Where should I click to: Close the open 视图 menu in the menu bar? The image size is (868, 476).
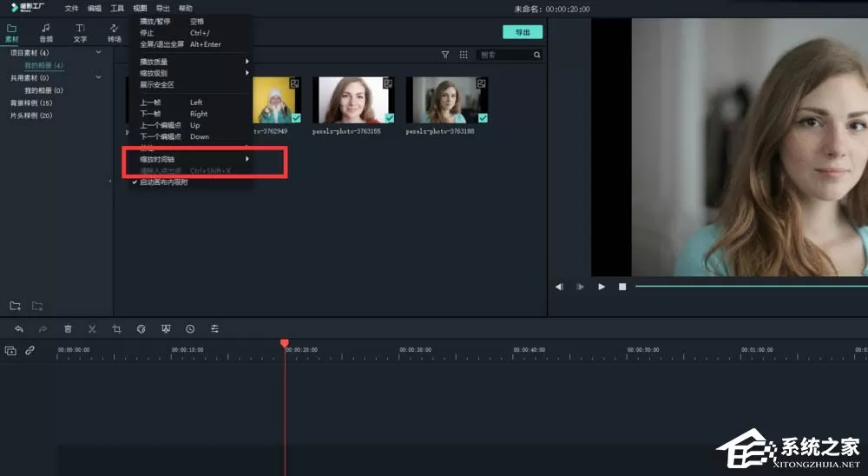tap(140, 9)
